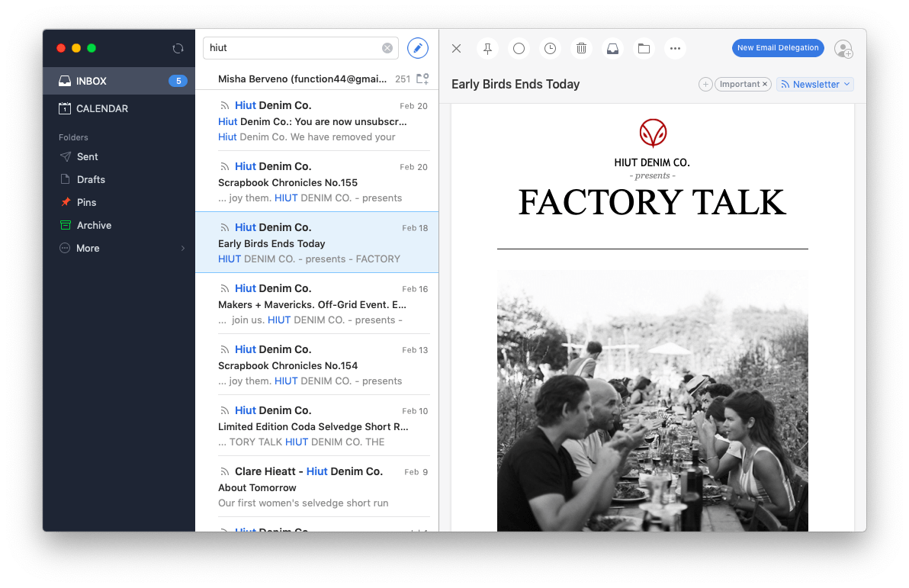The image size is (909, 588).
Task: Add a new tag with plus button
Action: 705,85
